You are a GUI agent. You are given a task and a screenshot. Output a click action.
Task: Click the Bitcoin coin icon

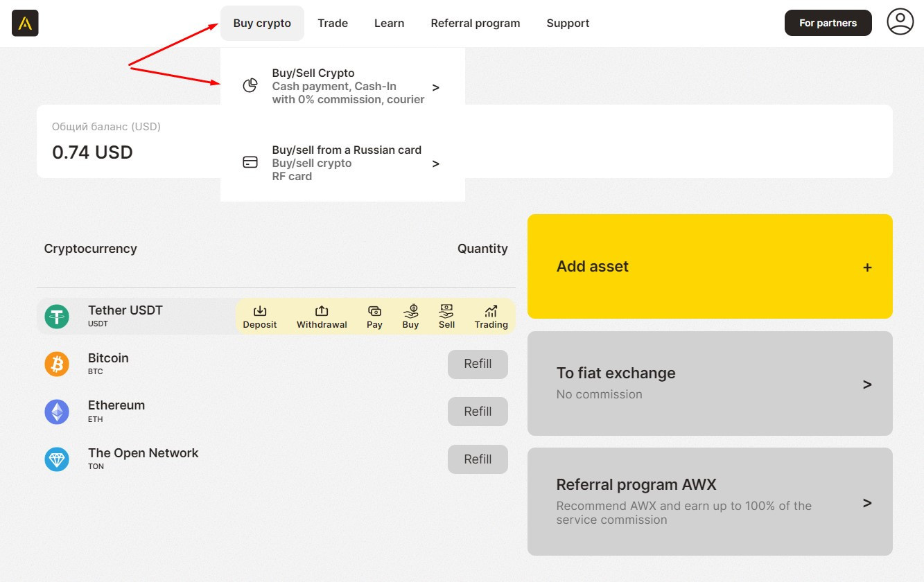[x=57, y=364]
